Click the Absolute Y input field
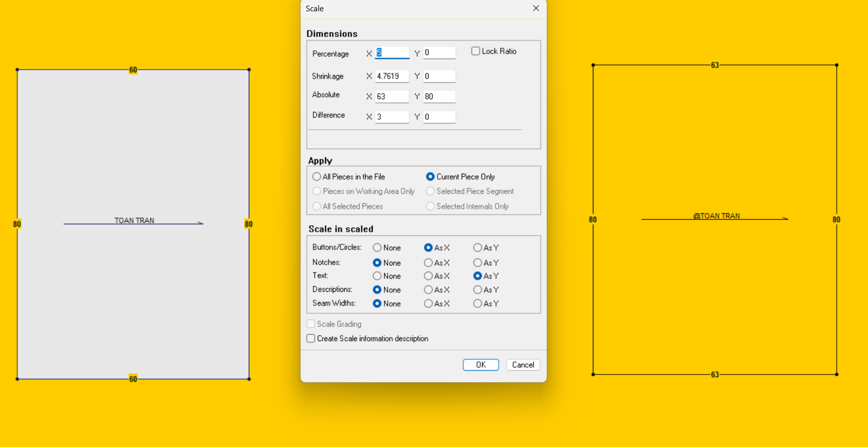Image resolution: width=868 pixels, height=447 pixels. point(439,97)
